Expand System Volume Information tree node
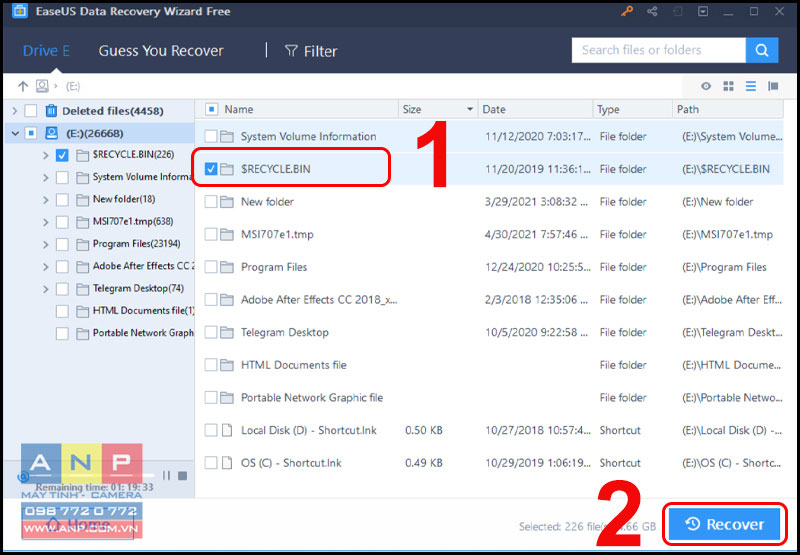800x555 pixels. pyautogui.click(x=46, y=178)
